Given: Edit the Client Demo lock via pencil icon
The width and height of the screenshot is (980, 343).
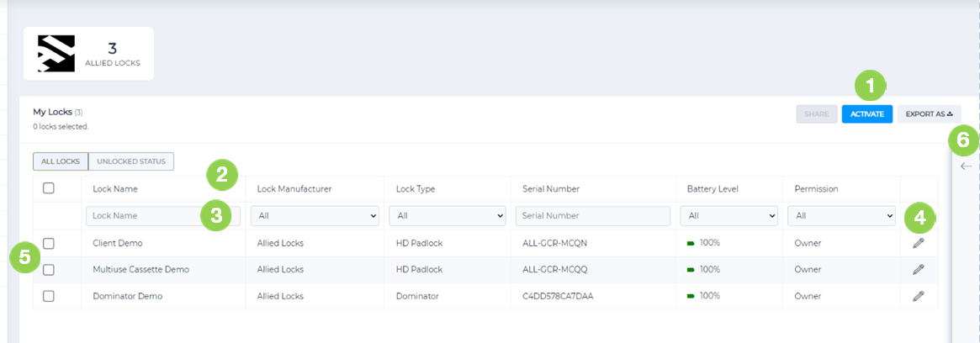Looking at the screenshot, I should point(918,243).
